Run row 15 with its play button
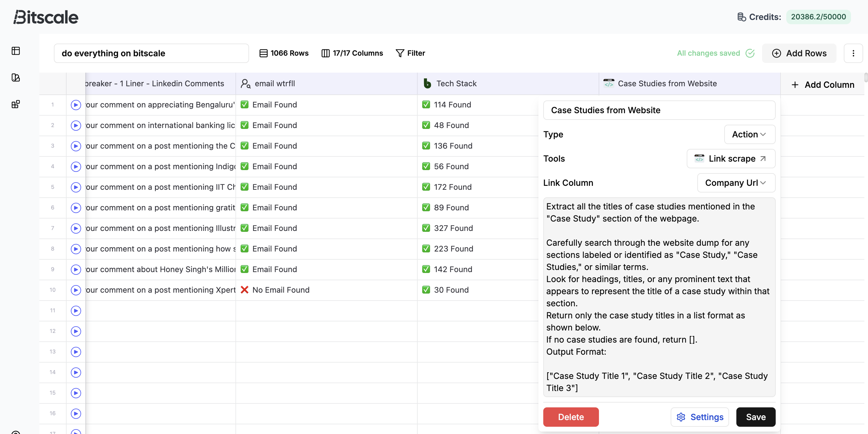Image resolution: width=868 pixels, height=434 pixels. click(76, 393)
